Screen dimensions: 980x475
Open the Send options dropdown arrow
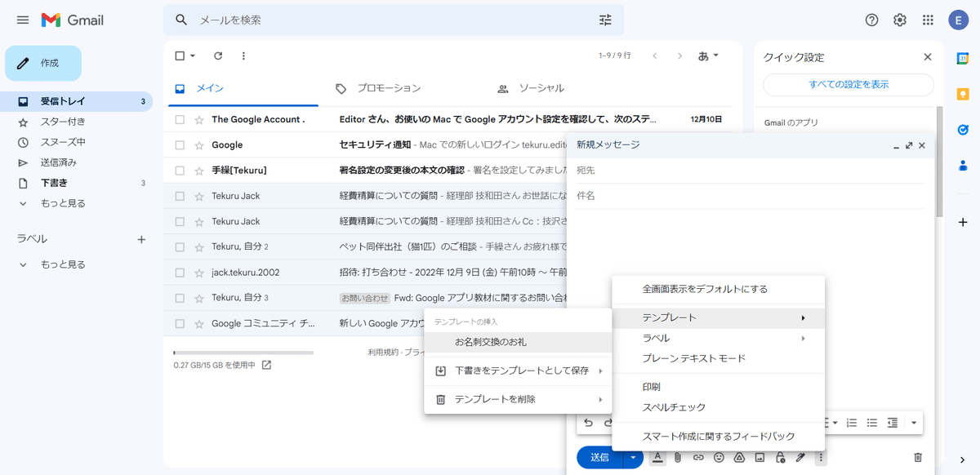click(631, 457)
